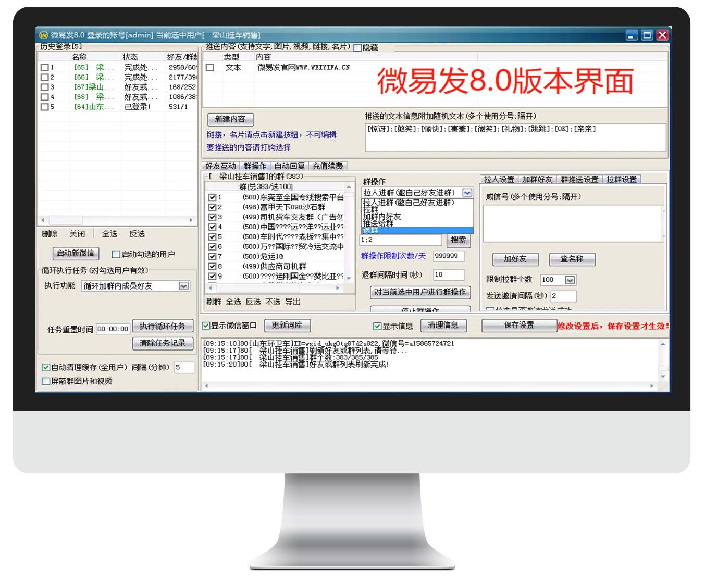Uncheck group 8 供应商司机群

point(212,266)
